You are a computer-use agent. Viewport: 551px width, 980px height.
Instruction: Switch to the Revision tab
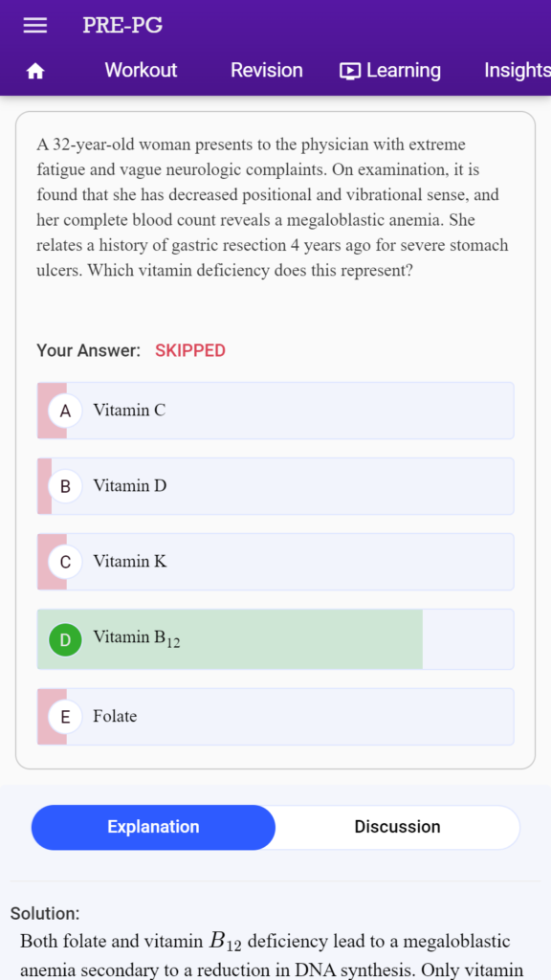pos(267,70)
